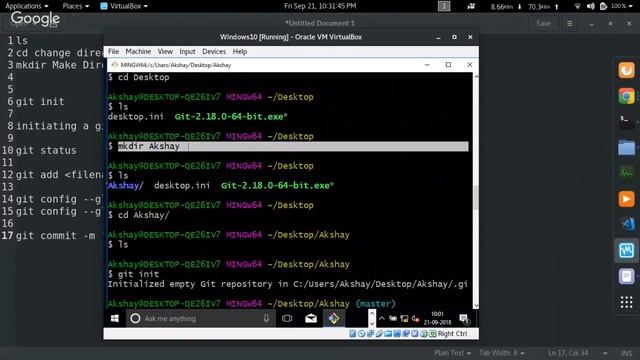Click the GNOME volume indicator

pos(590,6)
